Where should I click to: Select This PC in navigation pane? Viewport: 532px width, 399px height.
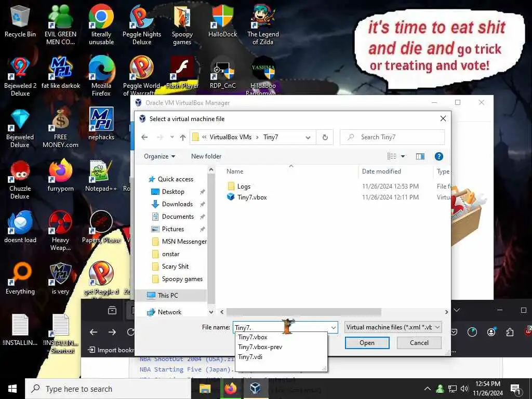[168, 296]
